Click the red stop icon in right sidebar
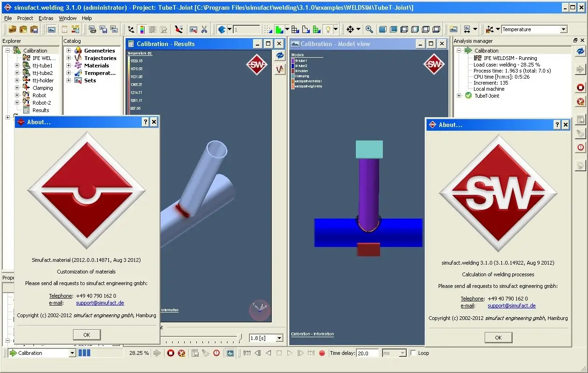The height and width of the screenshot is (373, 588). click(580, 87)
